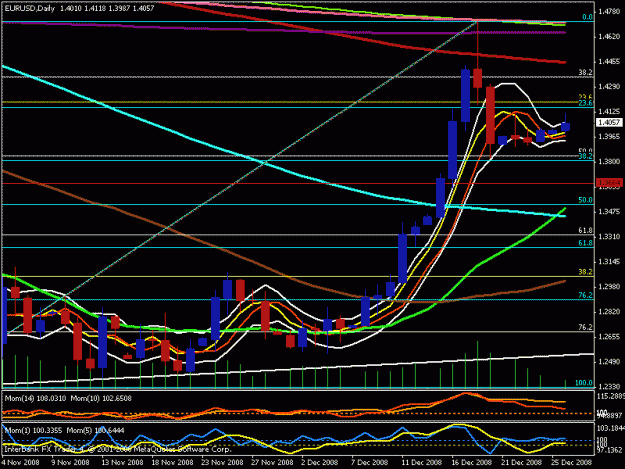Select the 1.2655 price axis value
The height and width of the screenshot is (469, 625).
609,337
